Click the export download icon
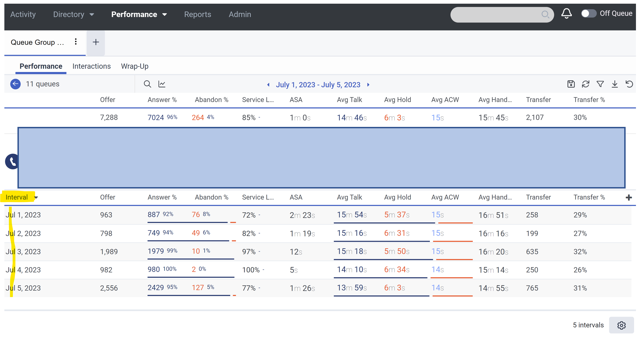 pyautogui.click(x=615, y=84)
